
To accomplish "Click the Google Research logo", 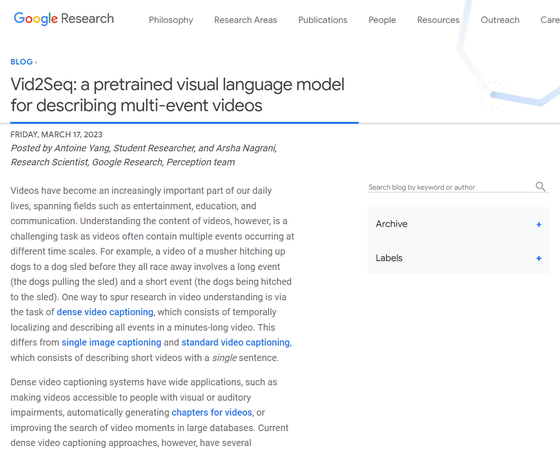I will pos(64,19).
